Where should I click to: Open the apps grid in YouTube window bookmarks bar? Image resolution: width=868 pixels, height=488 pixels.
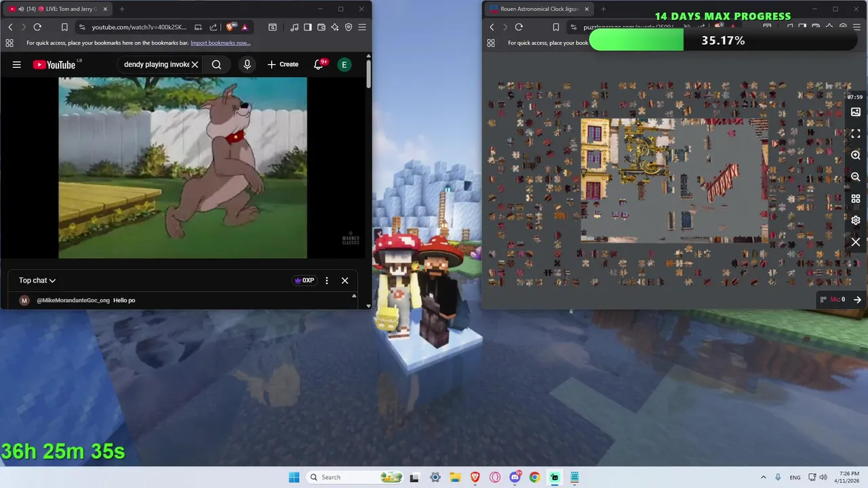click(x=9, y=43)
